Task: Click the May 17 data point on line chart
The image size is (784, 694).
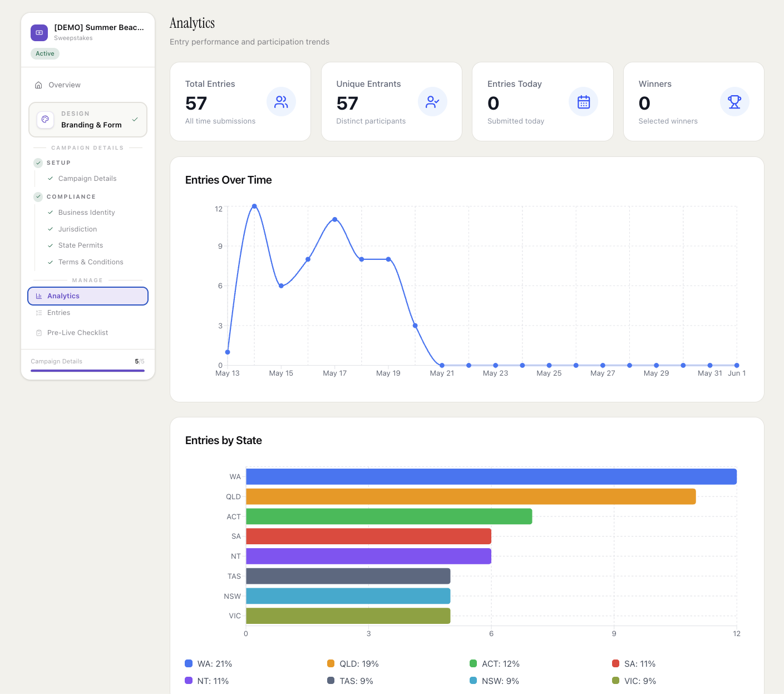Action: 335,219
